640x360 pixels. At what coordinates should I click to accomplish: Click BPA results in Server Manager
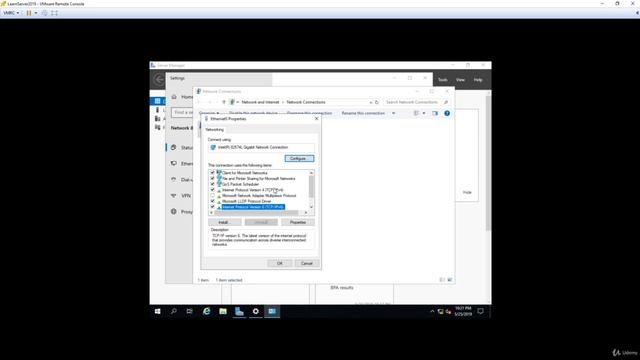coord(342,288)
